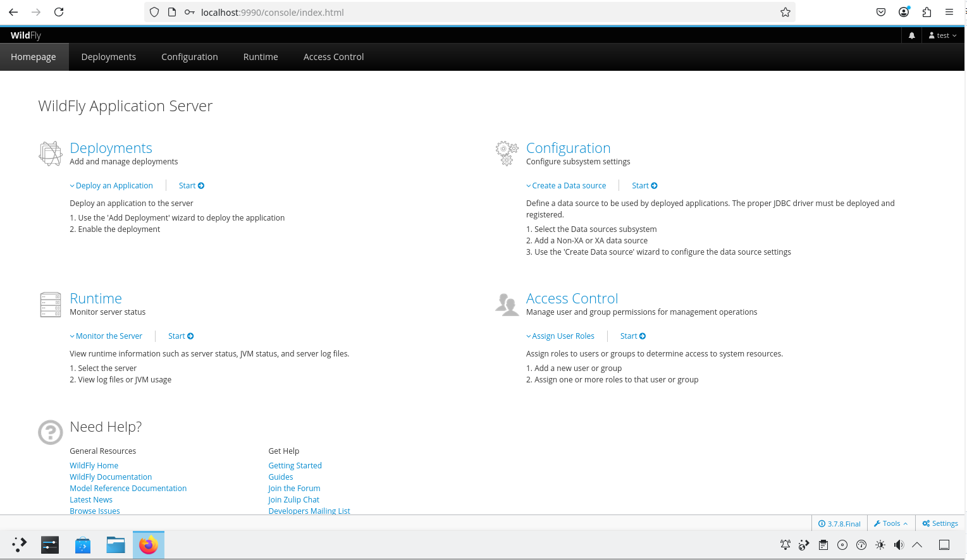Open the Runtime navigation tab
The width and height of the screenshot is (967, 560).
pos(261,57)
